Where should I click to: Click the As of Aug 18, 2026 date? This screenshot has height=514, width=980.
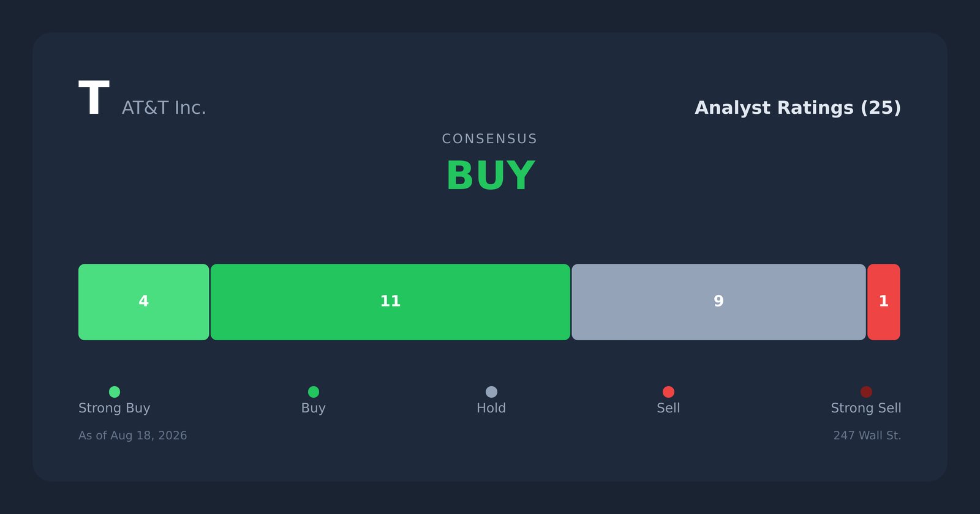133,436
